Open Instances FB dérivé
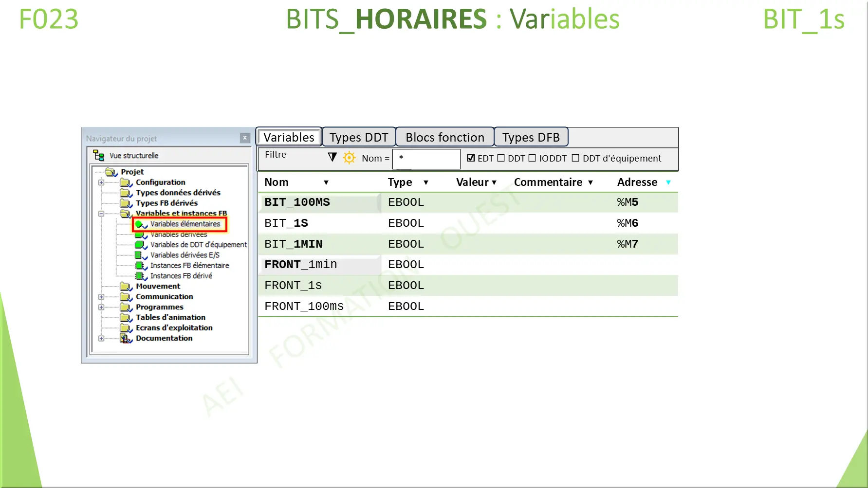Viewport: 868px width, 488px height. point(181,275)
